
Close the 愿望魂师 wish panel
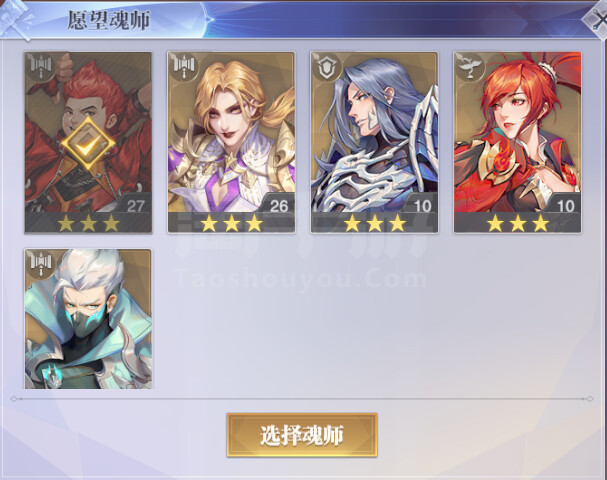click(598, 19)
